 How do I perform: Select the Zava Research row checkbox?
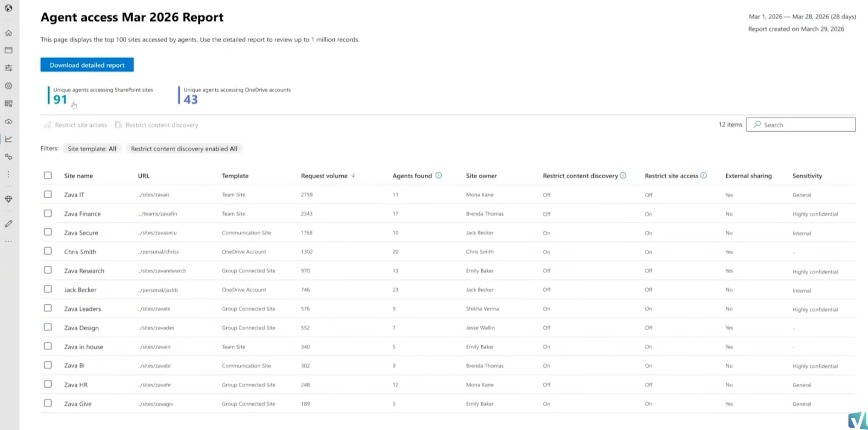pyautogui.click(x=48, y=270)
